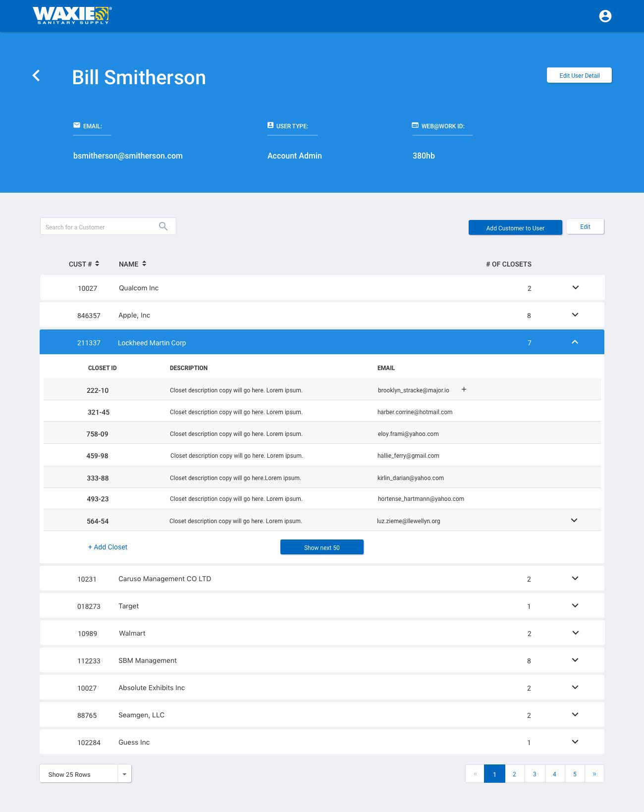The height and width of the screenshot is (812, 644).
Task: Go to pagination page 1
Action: coord(494,774)
